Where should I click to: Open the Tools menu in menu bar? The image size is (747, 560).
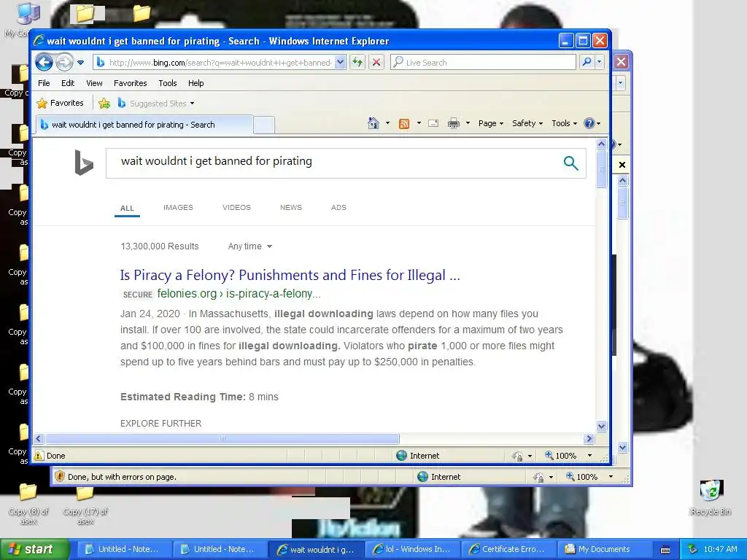pos(168,83)
